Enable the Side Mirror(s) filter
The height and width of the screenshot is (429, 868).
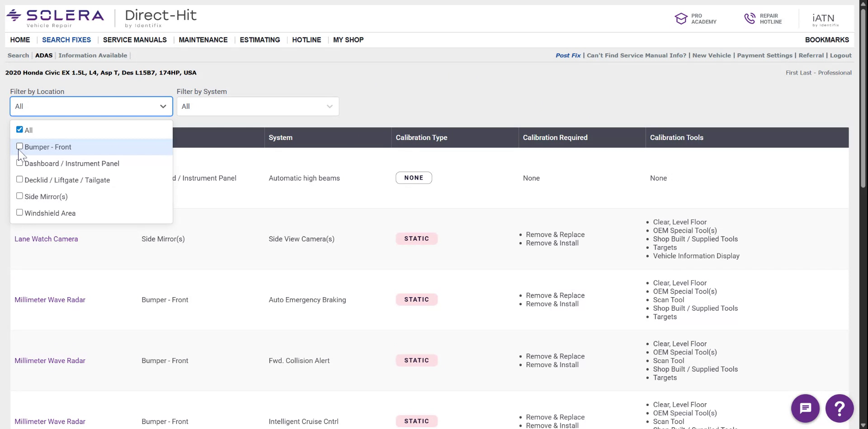pyautogui.click(x=19, y=195)
